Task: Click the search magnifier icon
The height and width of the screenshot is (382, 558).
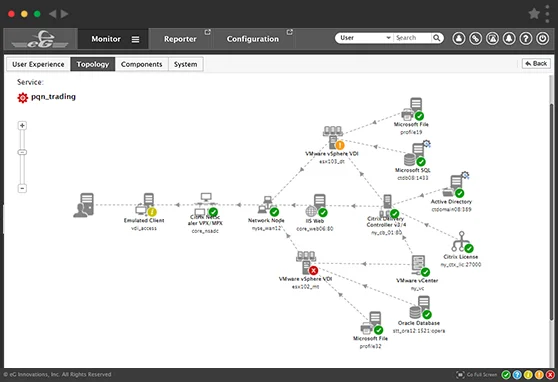Action: [x=437, y=38]
